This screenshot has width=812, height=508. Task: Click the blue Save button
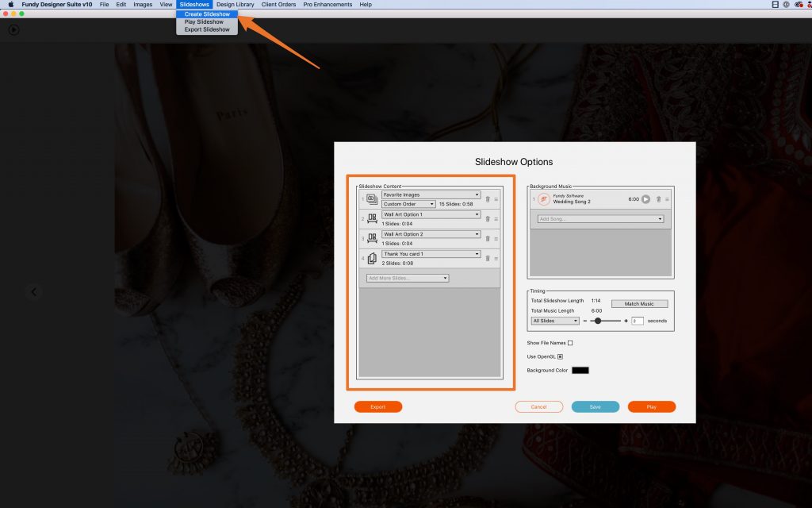(596, 407)
